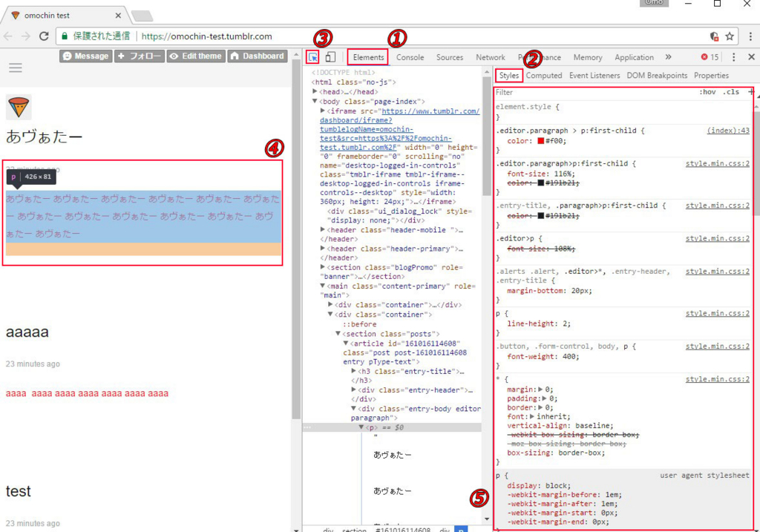View secure connection lock info
This screenshot has height=532, width=760.
click(x=65, y=36)
